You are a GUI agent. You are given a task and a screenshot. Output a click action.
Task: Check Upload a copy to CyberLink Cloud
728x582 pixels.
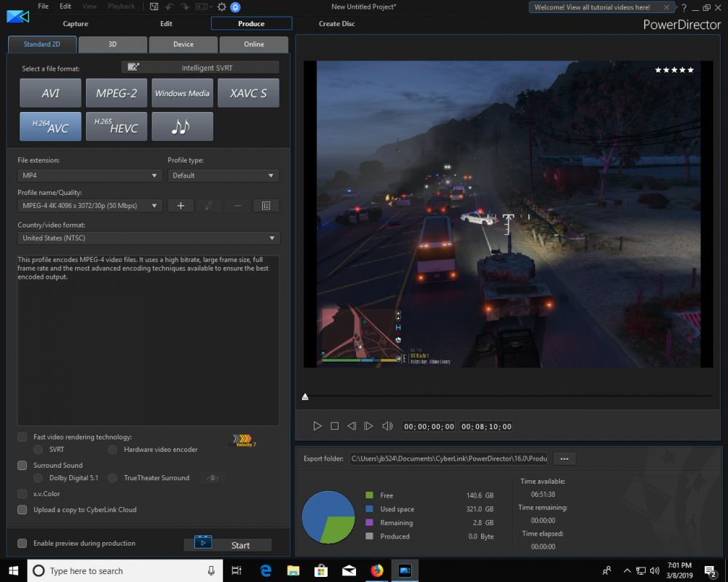click(x=22, y=509)
